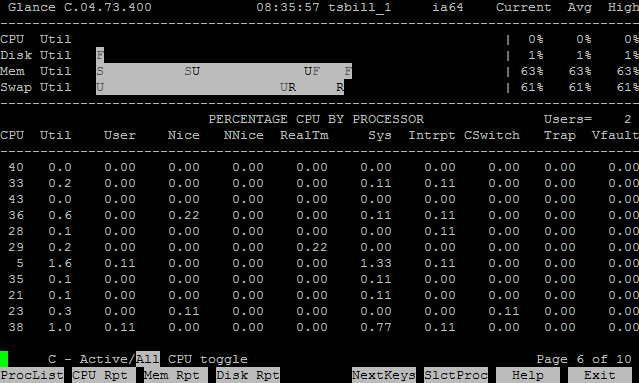Select the row for CPU 38

click(x=320, y=327)
